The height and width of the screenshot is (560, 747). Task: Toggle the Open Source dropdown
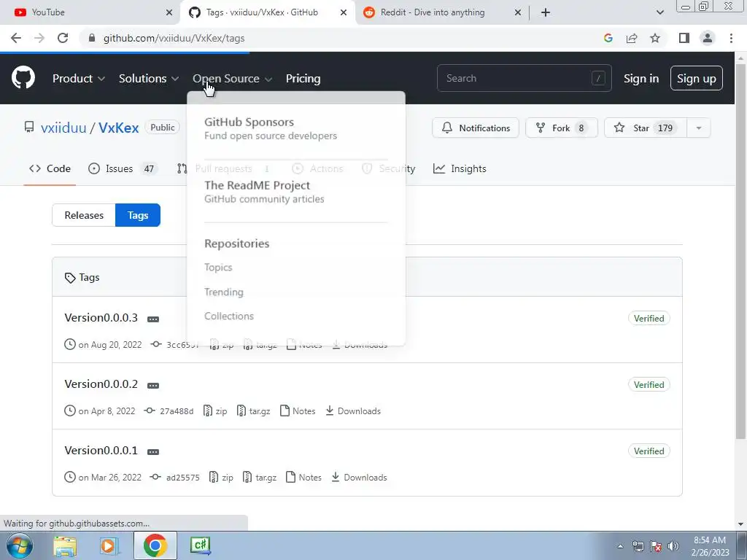coord(232,79)
